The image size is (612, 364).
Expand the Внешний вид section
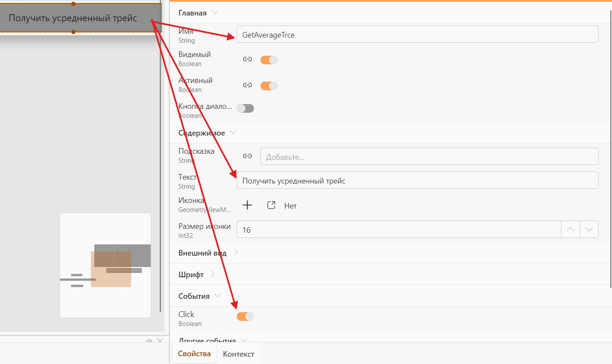[235, 253]
